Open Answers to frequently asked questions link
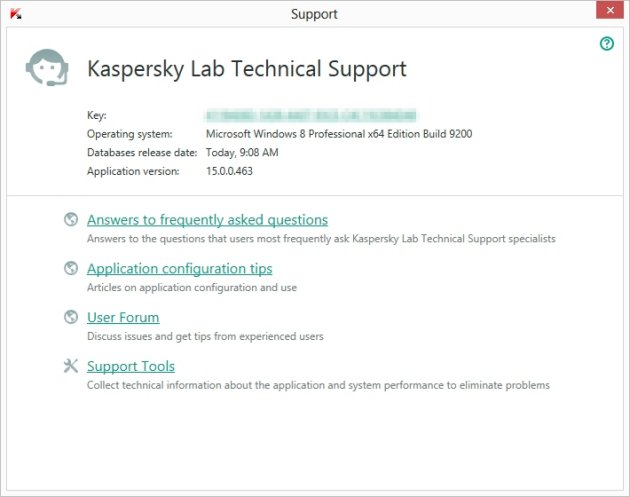This screenshot has height=497, width=630. [x=207, y=220]
